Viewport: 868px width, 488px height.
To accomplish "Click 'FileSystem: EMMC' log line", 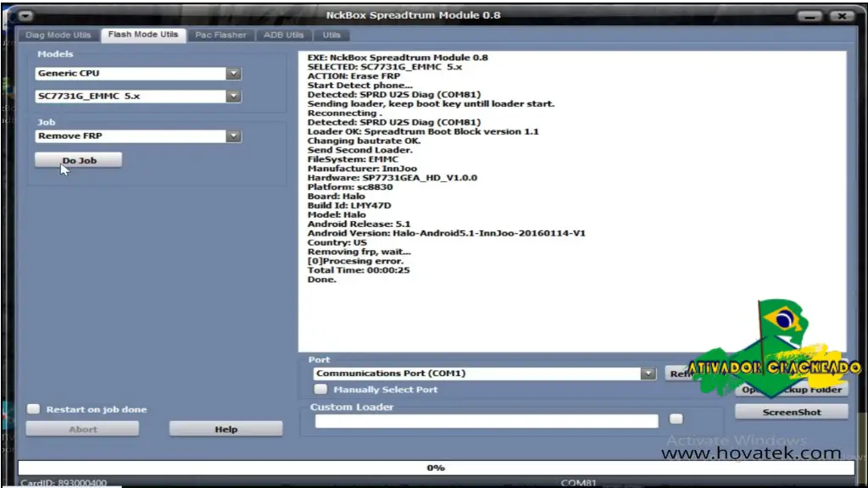I will pyautogui.click(x=353, y=159).
